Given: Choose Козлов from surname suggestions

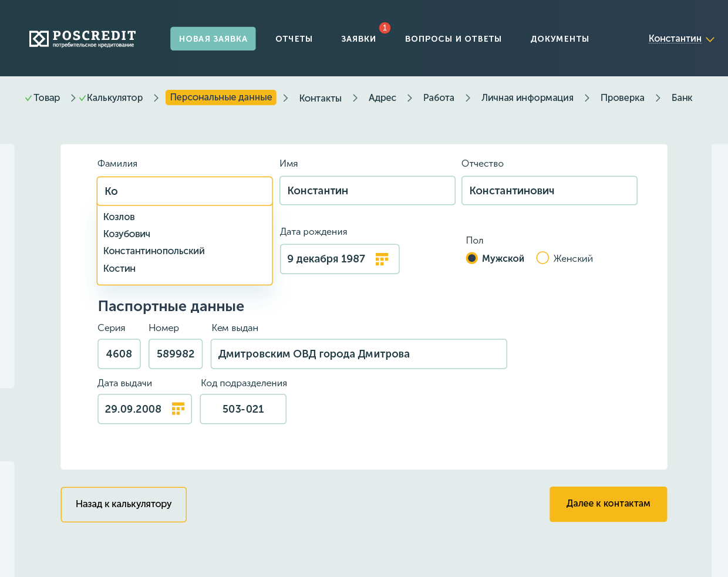Looking at the screenshot, I should [119, 217].
